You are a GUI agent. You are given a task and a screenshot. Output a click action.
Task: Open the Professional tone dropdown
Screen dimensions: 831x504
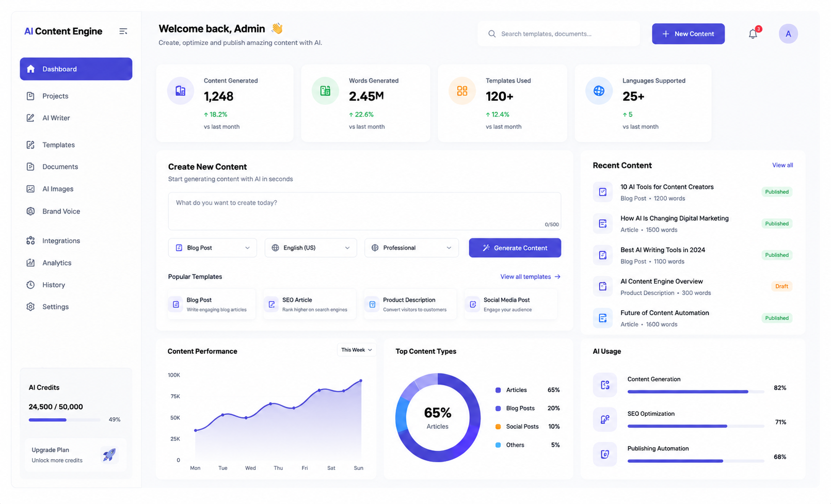(x=411, y=248)
